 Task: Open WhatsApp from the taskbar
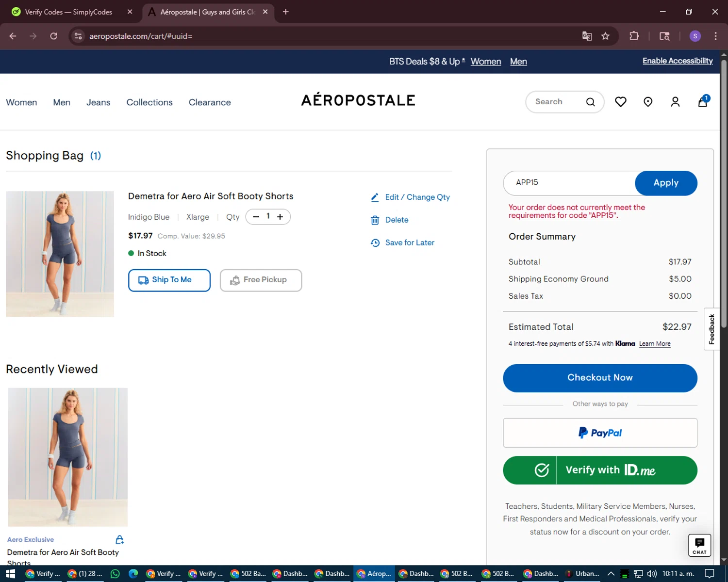coord(115,574)
